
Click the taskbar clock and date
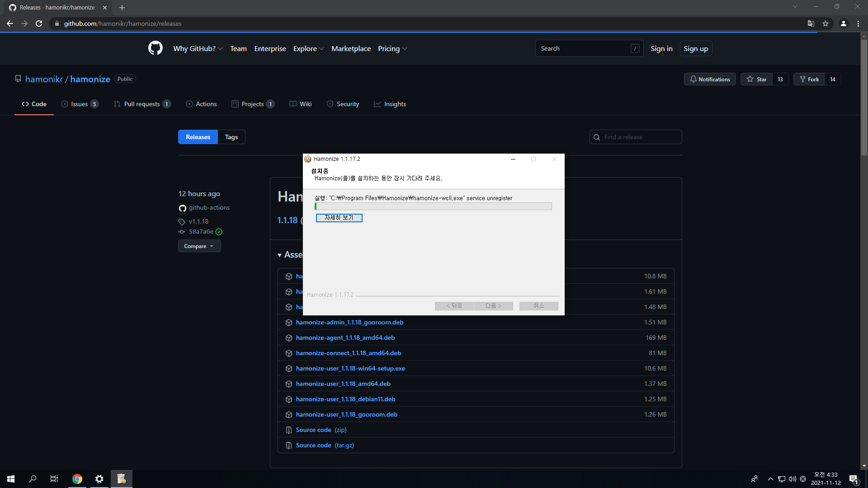[x=826, y=479]
